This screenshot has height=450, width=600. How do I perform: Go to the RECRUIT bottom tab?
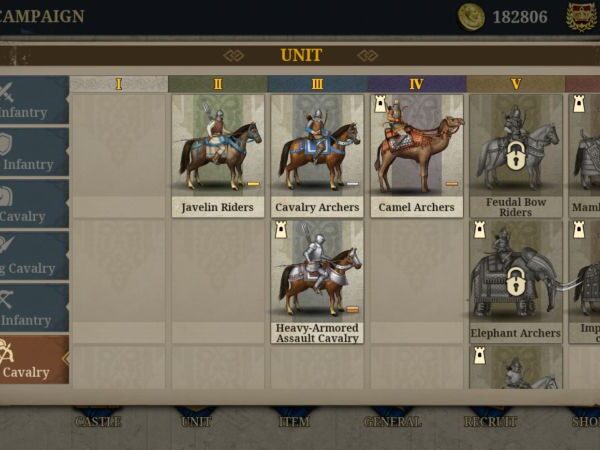click(x=491, y=420)
